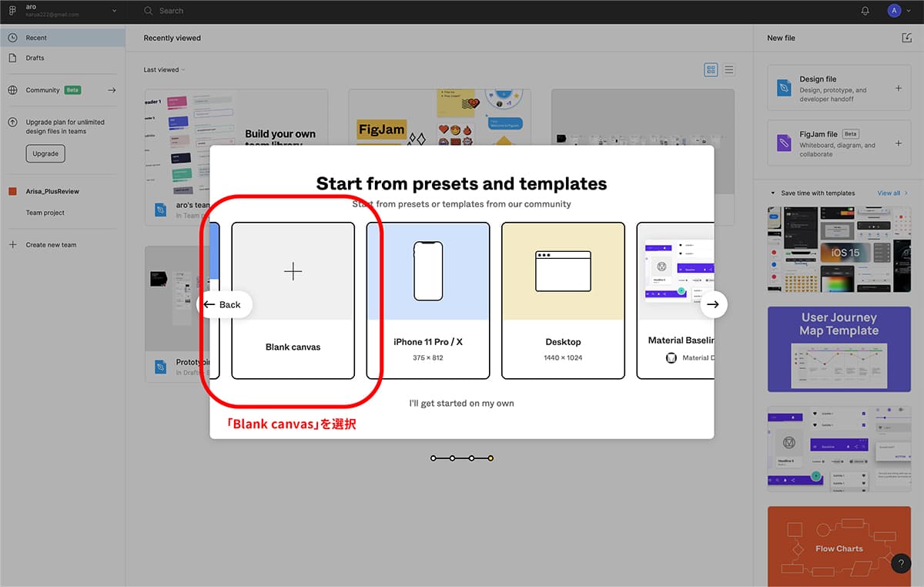Click plus icon beside FigJam file
The width and height of the screenshot is (924, 587).
[x=898, y=143]
